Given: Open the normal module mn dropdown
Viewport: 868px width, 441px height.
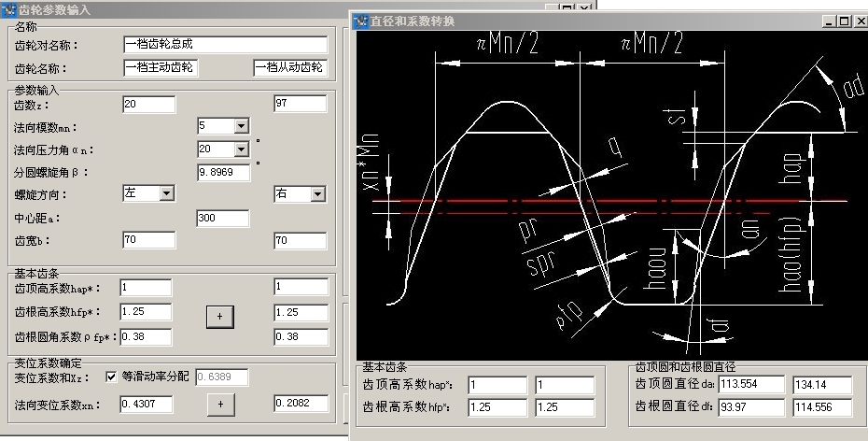Looking at the screenshot, I should pos(241,126).
